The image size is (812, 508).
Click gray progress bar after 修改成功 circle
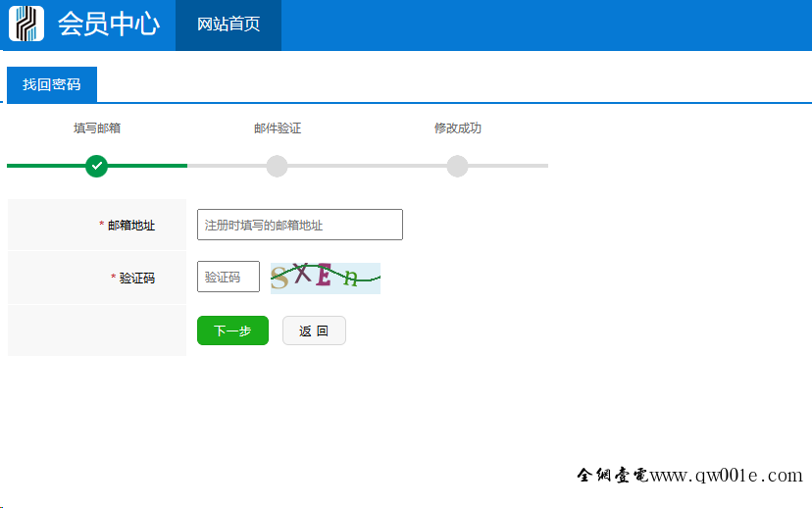tap(508, 166)
